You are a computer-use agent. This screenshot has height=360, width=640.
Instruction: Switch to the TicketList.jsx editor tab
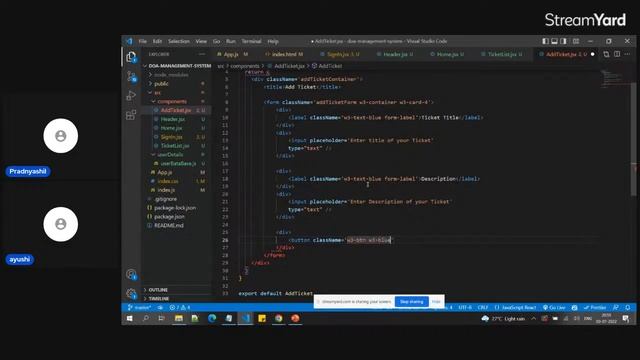(x=502, y=54)
